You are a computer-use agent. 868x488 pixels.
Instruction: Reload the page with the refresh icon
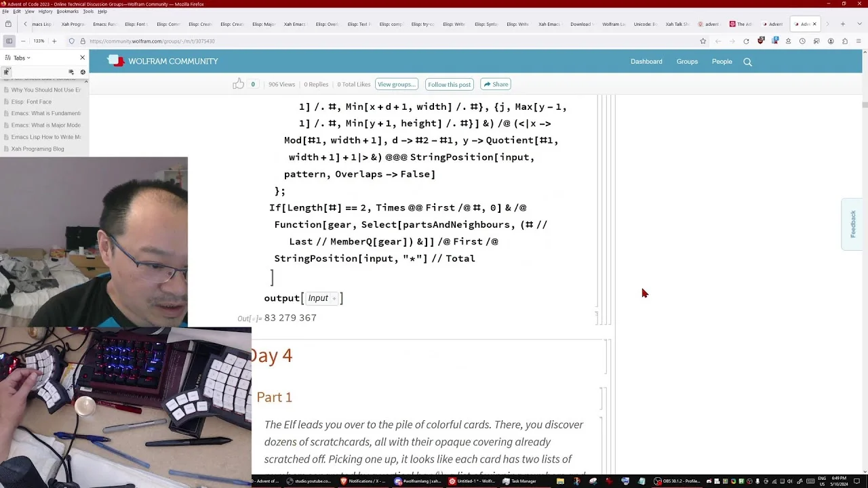(746, 41)
